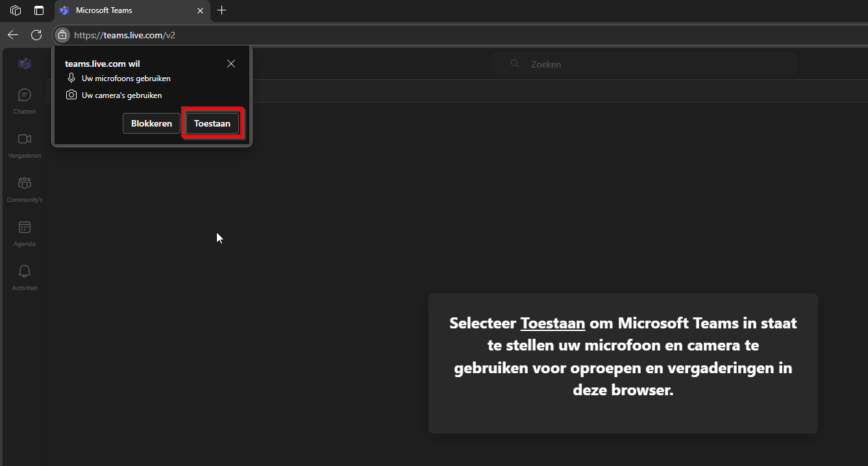Screen dimensions: 868x466
Task: Click the Toestaan button
Action: point(212,123)
